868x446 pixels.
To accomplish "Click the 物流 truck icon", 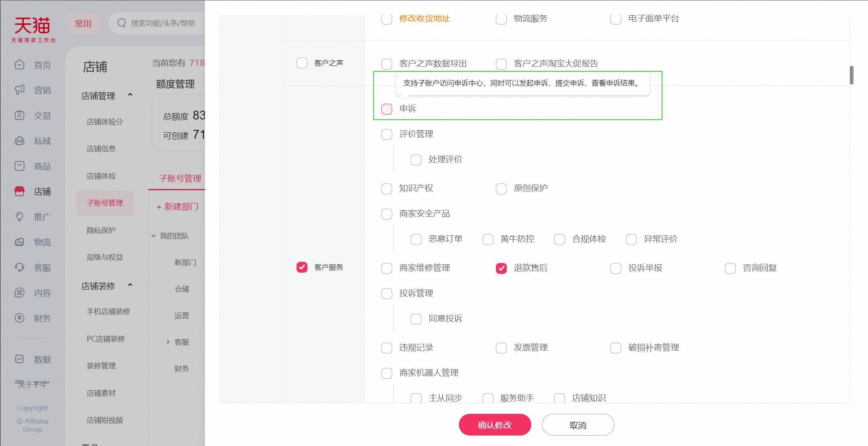I will pyautogui.click(x=19, y=242).
